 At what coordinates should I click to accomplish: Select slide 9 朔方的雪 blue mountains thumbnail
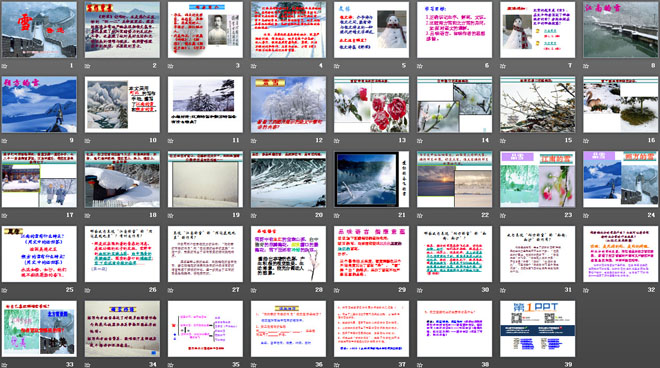tap(39, 104)
